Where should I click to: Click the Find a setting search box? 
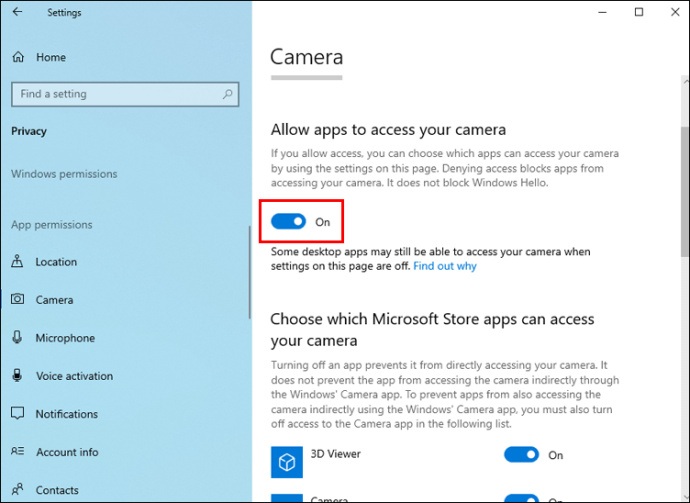(125, 94)
